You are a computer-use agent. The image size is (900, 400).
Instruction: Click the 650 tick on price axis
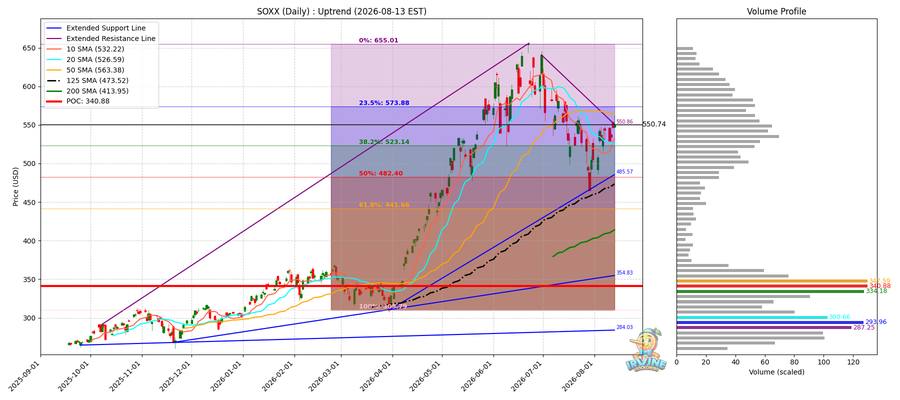pyautogui.click(x=30, y=48)
